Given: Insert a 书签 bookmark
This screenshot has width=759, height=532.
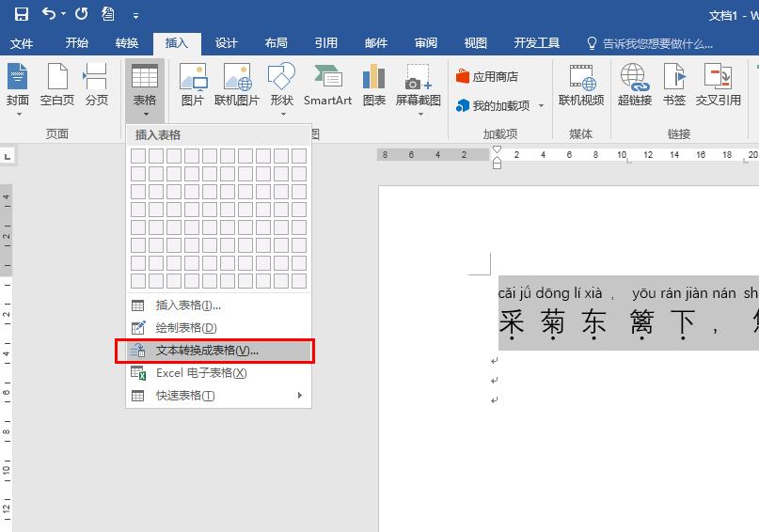Looking at the screenshot, I should click(673, 85).
